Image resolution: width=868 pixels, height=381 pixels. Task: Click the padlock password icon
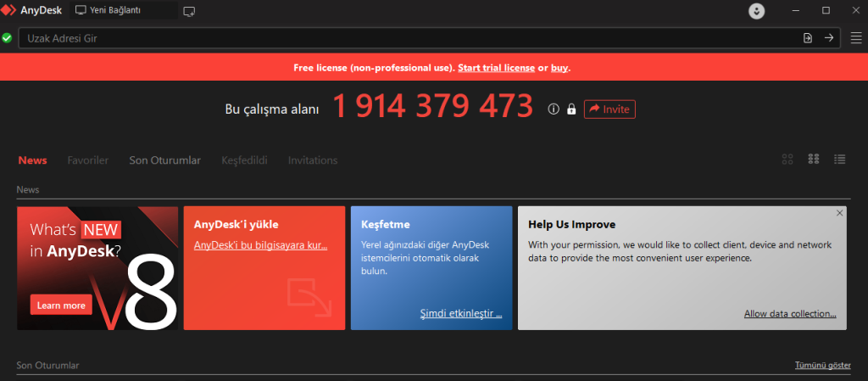571,109
